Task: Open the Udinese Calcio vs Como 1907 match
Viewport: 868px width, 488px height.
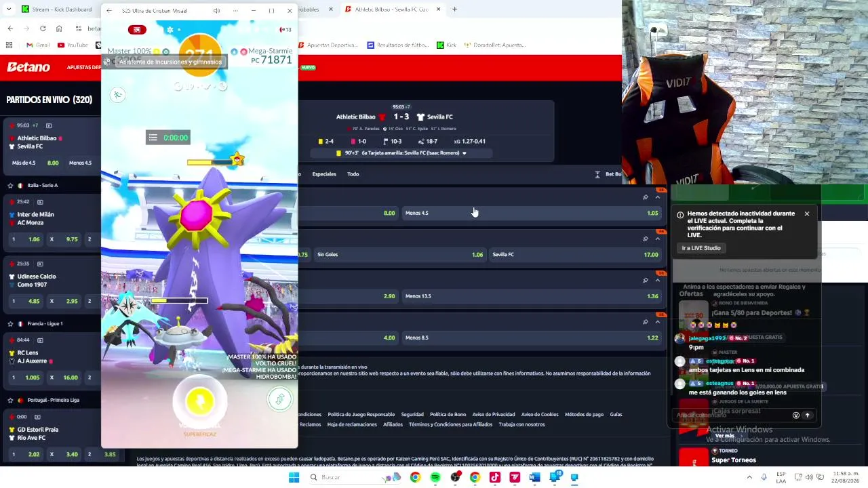Action: coord(37,281)
